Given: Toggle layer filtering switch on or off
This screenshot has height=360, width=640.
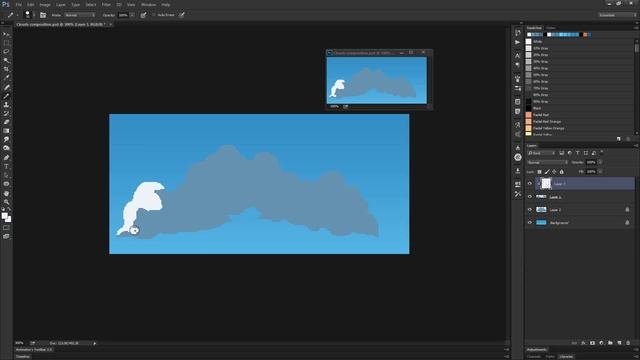Looking at the screenshot, I should tap(602, 153).
